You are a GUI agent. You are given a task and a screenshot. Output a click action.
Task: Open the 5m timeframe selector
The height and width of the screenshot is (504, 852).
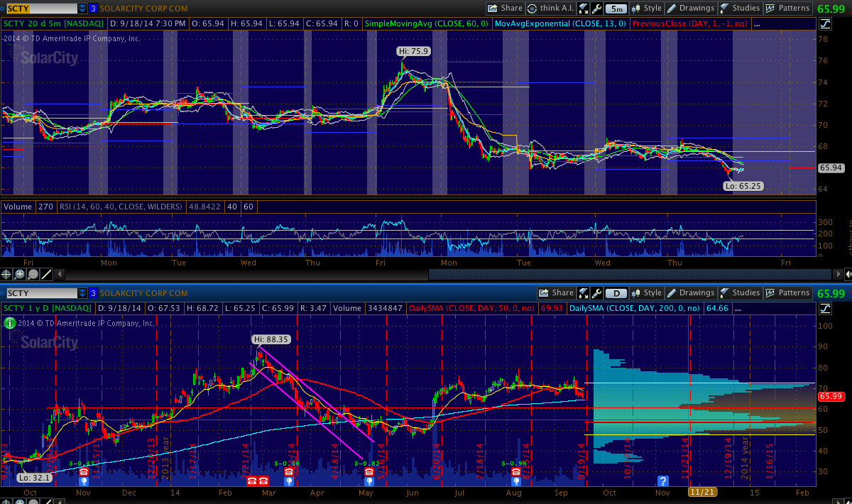pyautogui.click(x=616, y=9)
